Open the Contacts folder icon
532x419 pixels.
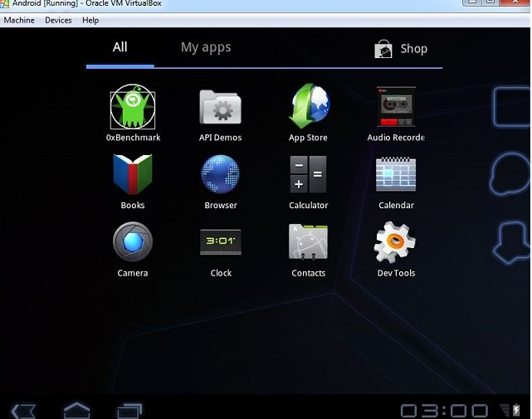(308, 242)
